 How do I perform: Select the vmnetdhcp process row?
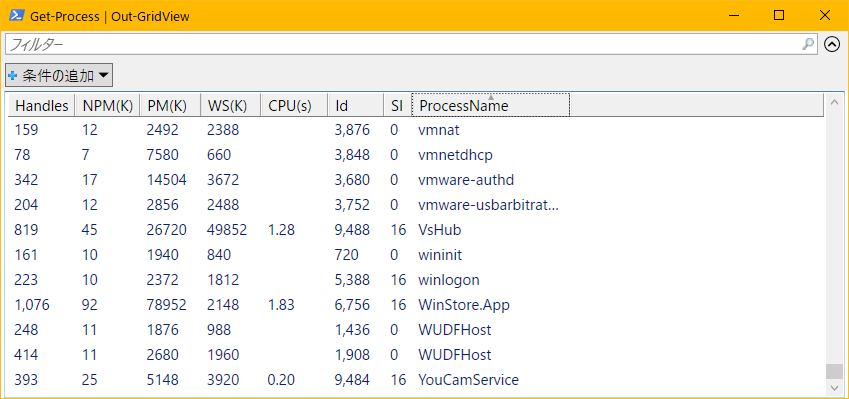(x=417, y=155)
